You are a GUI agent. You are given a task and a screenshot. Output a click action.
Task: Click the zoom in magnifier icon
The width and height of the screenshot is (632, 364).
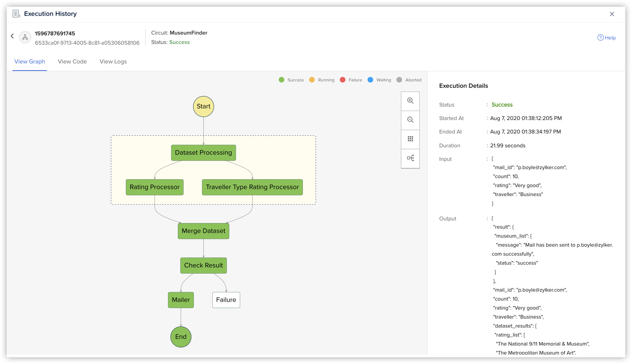tap(410, 101)
